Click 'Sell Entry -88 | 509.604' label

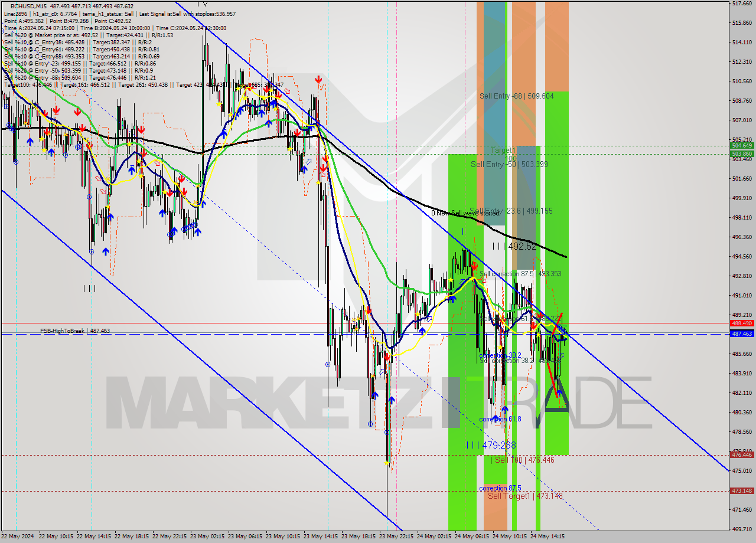click(517, 96)
